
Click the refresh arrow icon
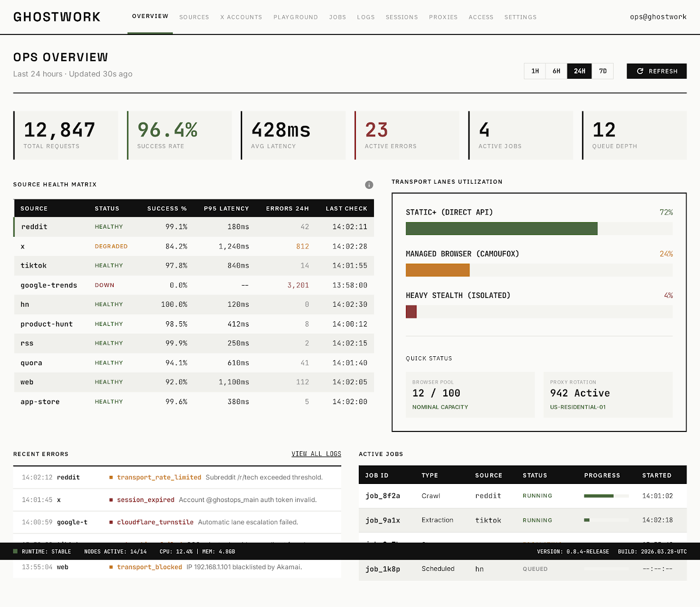coord(640,71)
